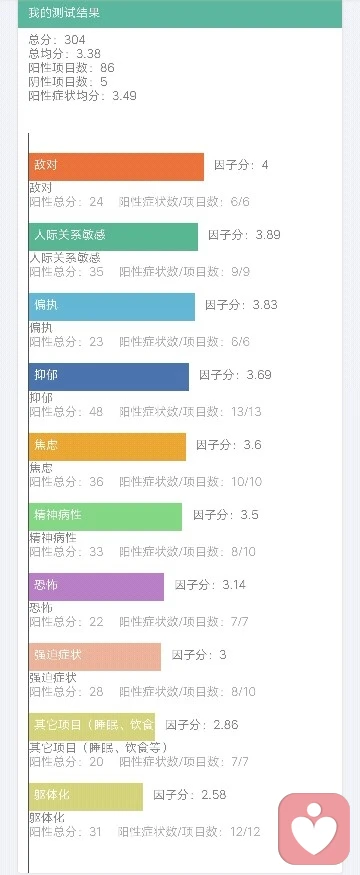The height and width of the screenshot is (875, 360).
Task: Select the orange 敌对 bar
Action: point(116,166)
